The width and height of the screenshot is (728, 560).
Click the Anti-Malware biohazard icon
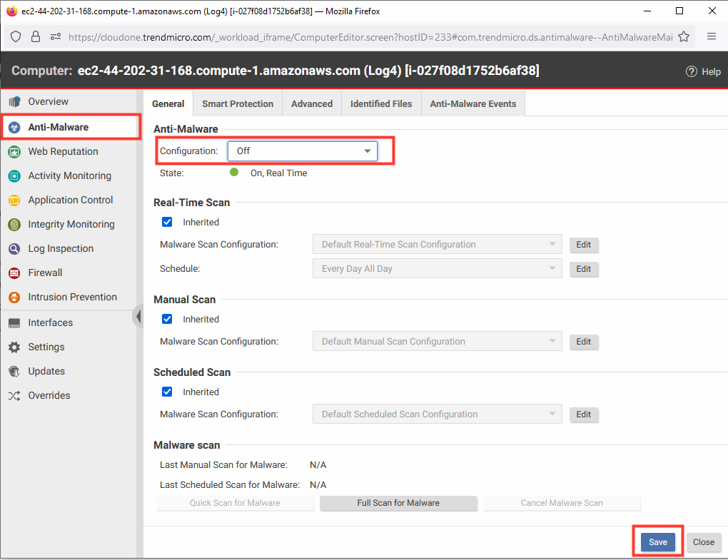[14, 127]
